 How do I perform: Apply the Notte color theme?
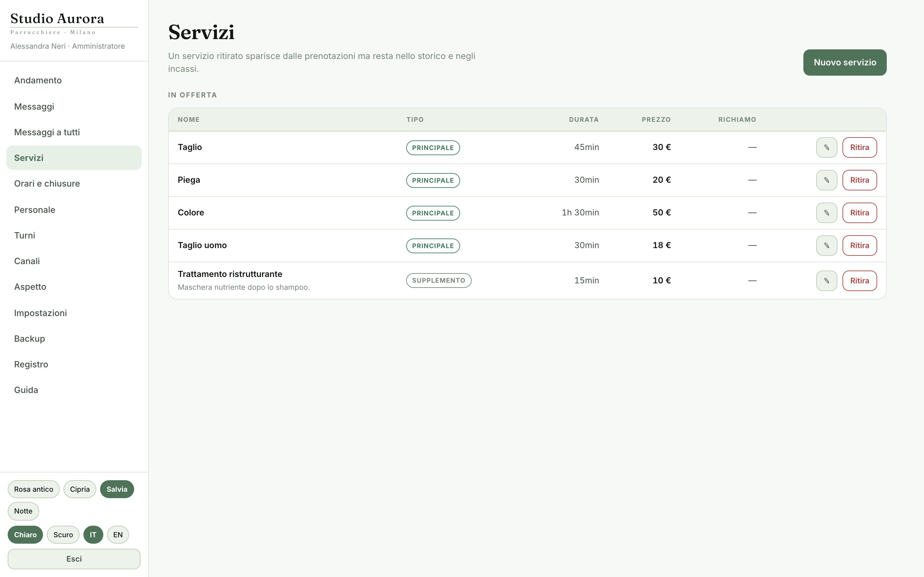[x=23, y=511]
